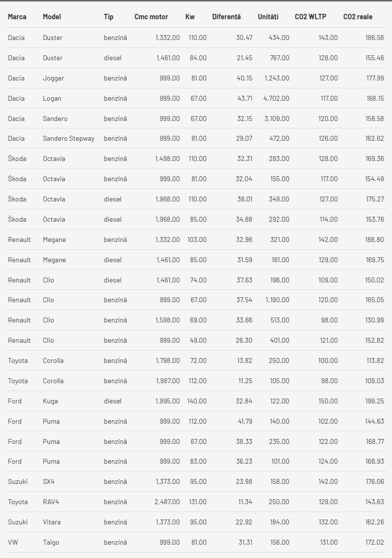Image resolution: width=392 pixels, height=558 pixels.
Task: Click the Tip column header
Action: coord(109,17)
